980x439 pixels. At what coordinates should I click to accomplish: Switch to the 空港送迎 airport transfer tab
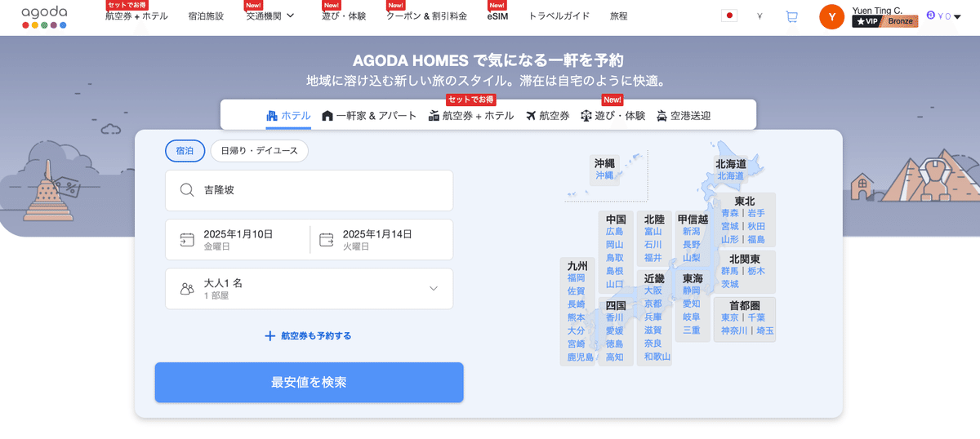[684, 116]
